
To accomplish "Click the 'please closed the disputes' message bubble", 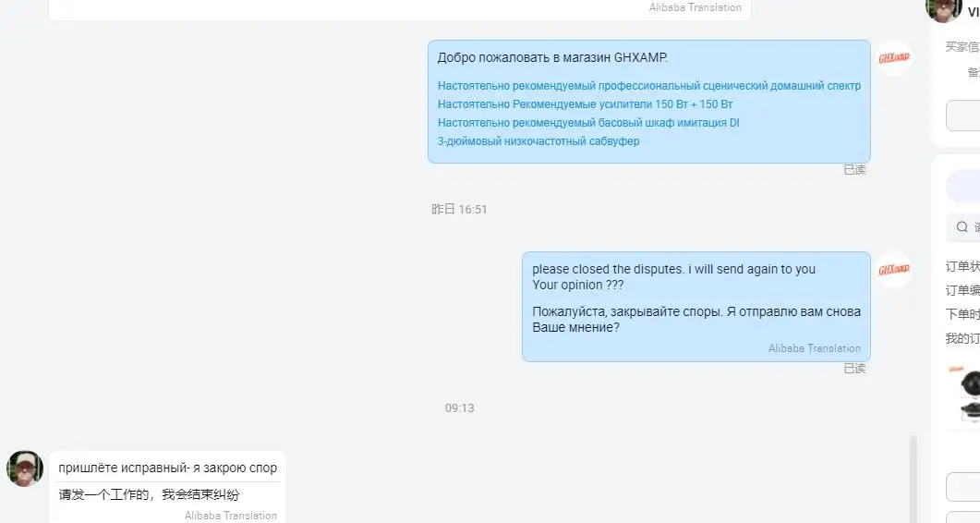I will 696,307.
